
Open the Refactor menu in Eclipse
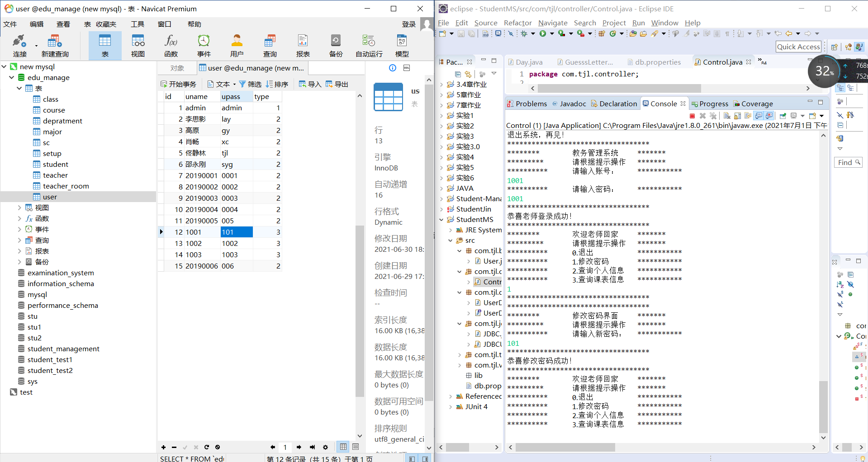point(517,23)
